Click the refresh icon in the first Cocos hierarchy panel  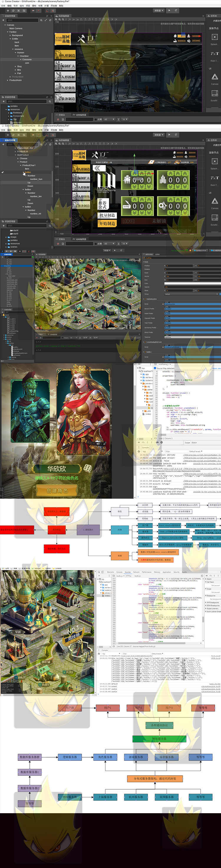click(50, 20)
